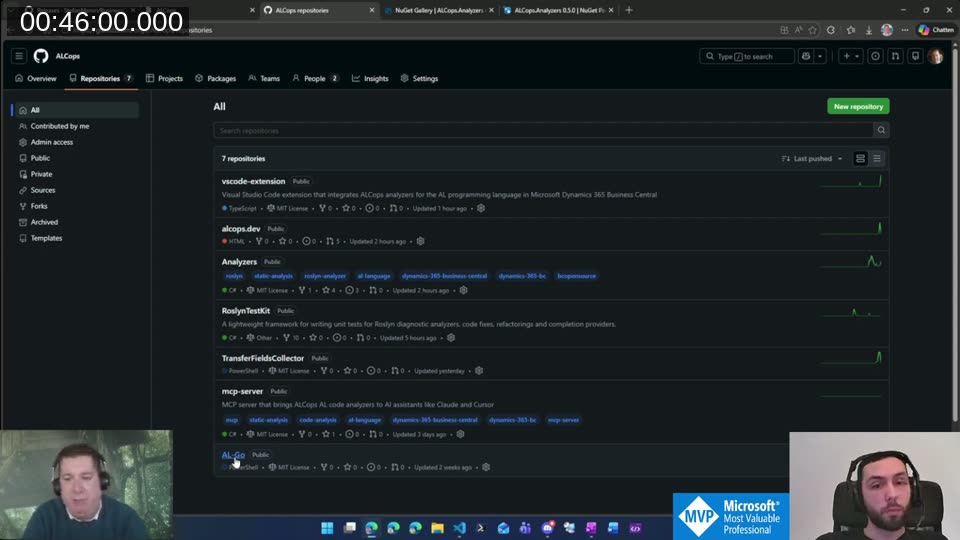Open the Last pushed sort dropdown

tap(812, 159)
